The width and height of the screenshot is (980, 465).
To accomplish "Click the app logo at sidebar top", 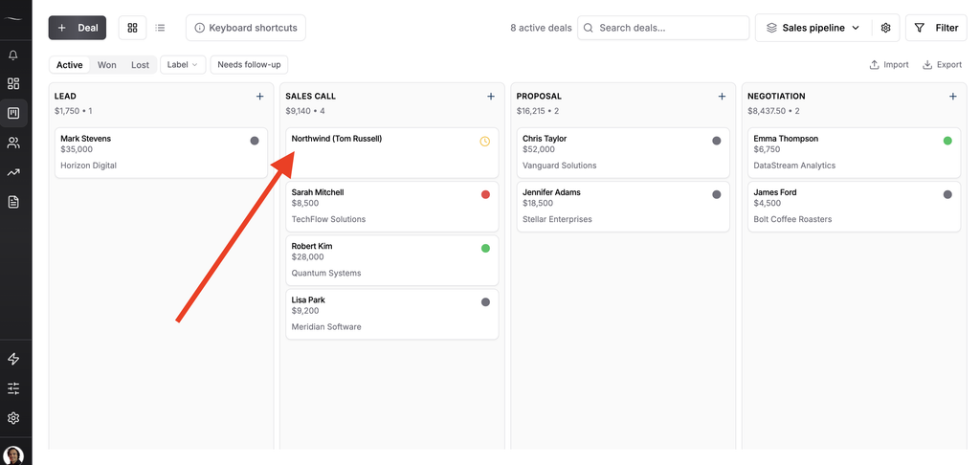I will tap(13, 19).
